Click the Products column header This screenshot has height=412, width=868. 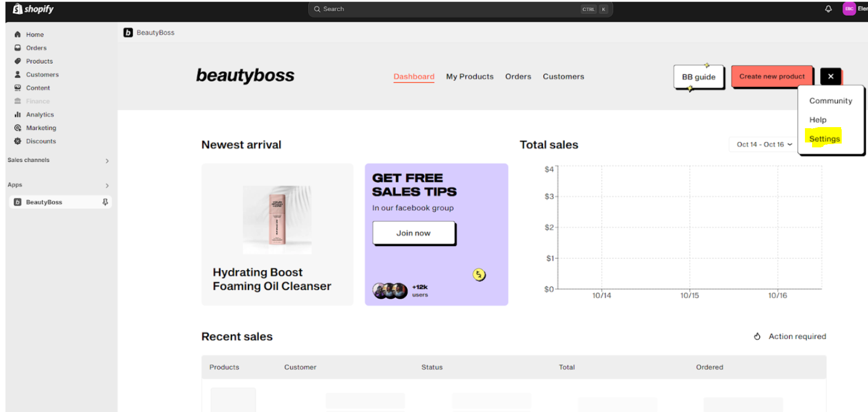pyautogui.click(x=224, y=367)
